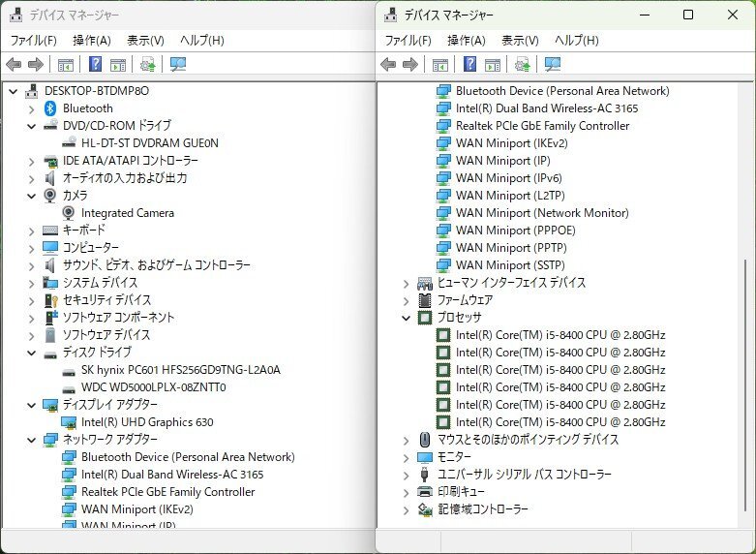Collapse the DESKTOP-BTDMP8O root node

13,91
